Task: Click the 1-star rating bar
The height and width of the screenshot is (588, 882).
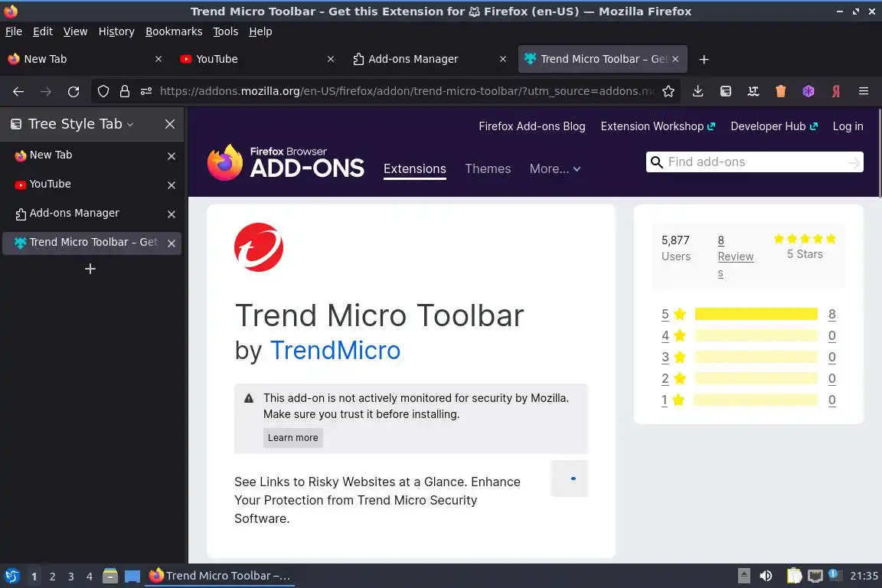Action: pyautogui.click(x=756, y=400)
